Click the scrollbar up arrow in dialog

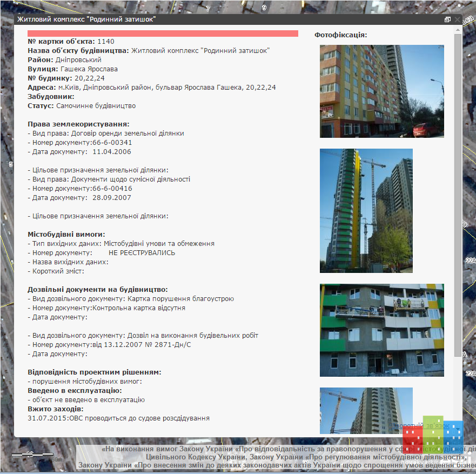(458, 30)
